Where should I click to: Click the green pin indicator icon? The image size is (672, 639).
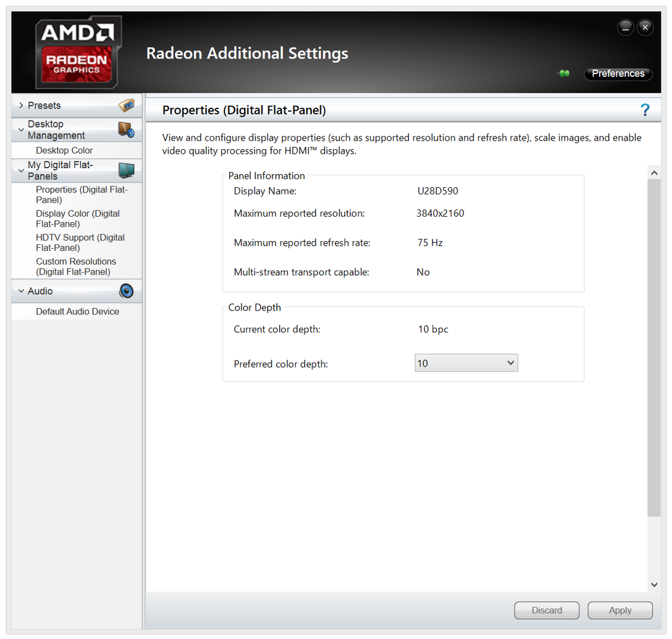point(563,74)
